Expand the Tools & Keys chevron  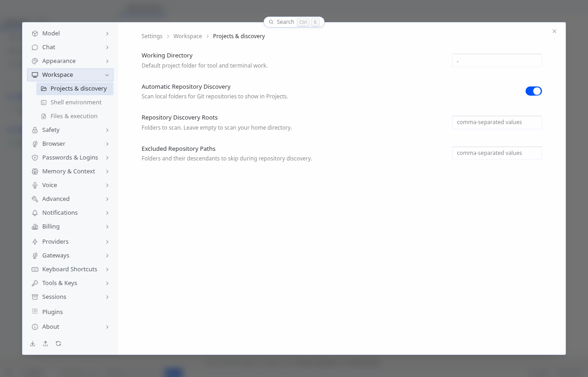[107, 283]
